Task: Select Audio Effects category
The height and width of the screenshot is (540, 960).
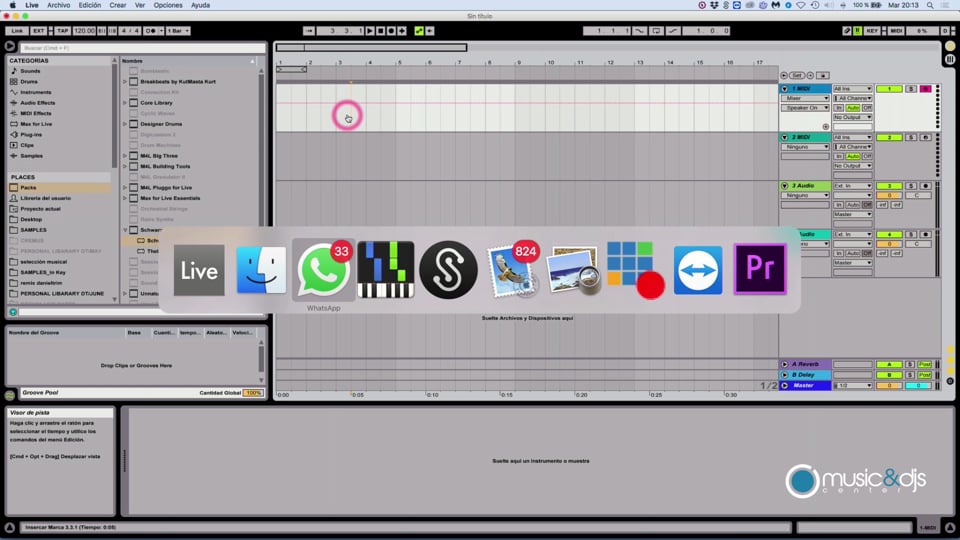Action: click(x=37, y=103)
